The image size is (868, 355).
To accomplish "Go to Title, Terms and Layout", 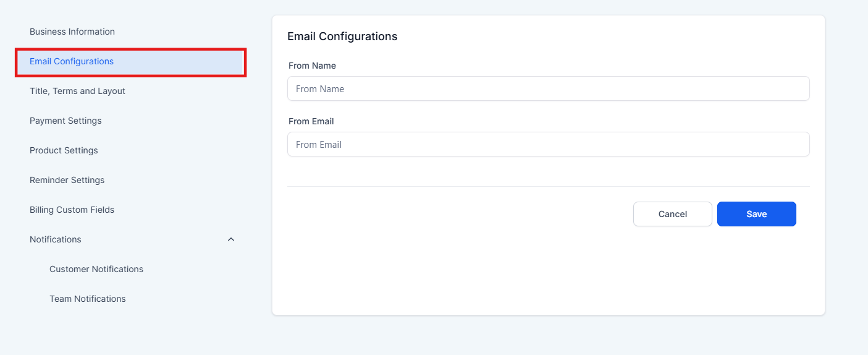I will (77, 91).
